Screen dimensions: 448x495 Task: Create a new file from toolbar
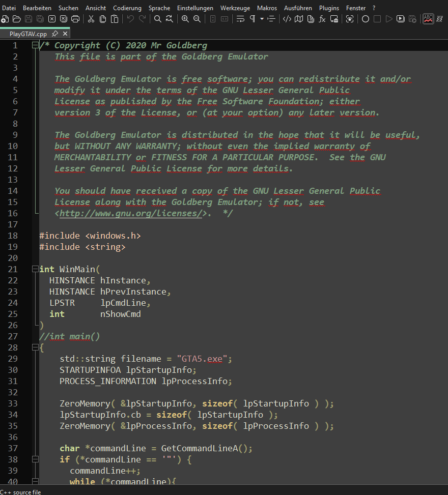tap(5, 19)
